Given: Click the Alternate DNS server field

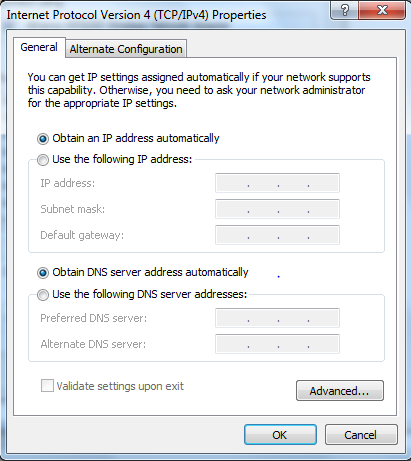Looking at the screenshot, I should point(277,344).
